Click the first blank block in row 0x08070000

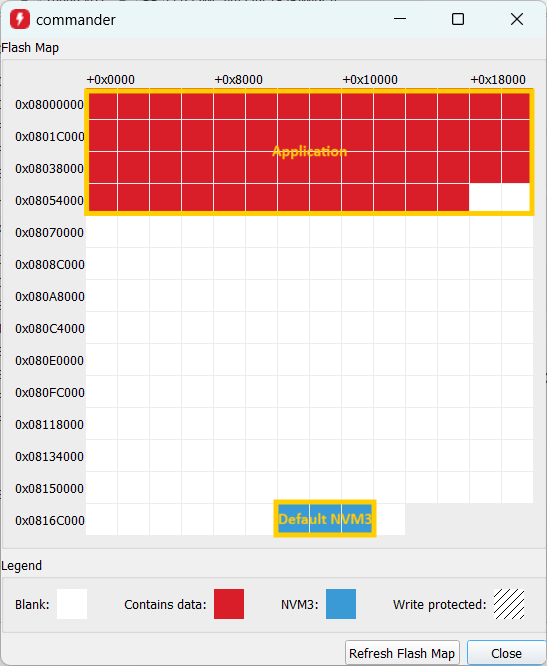(x=102, y=232)
